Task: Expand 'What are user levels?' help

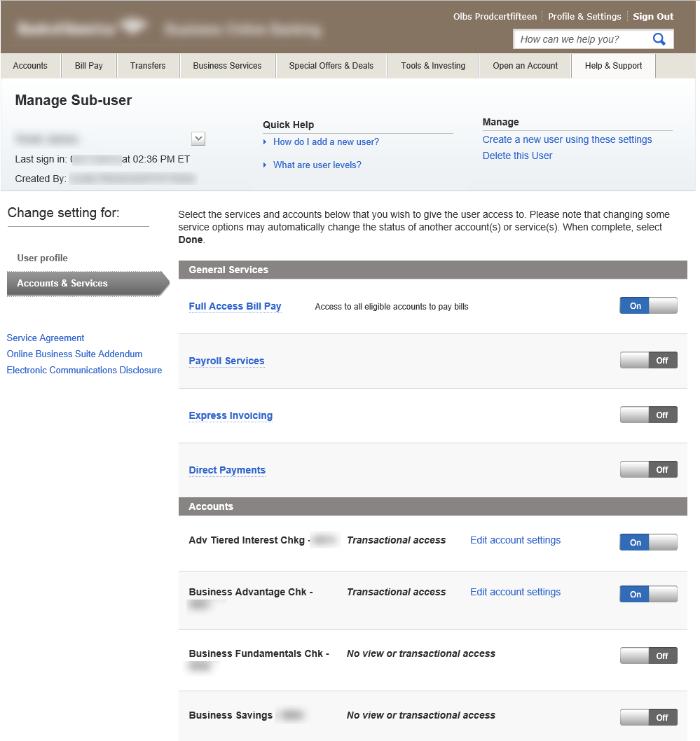Action: (317, 165)
